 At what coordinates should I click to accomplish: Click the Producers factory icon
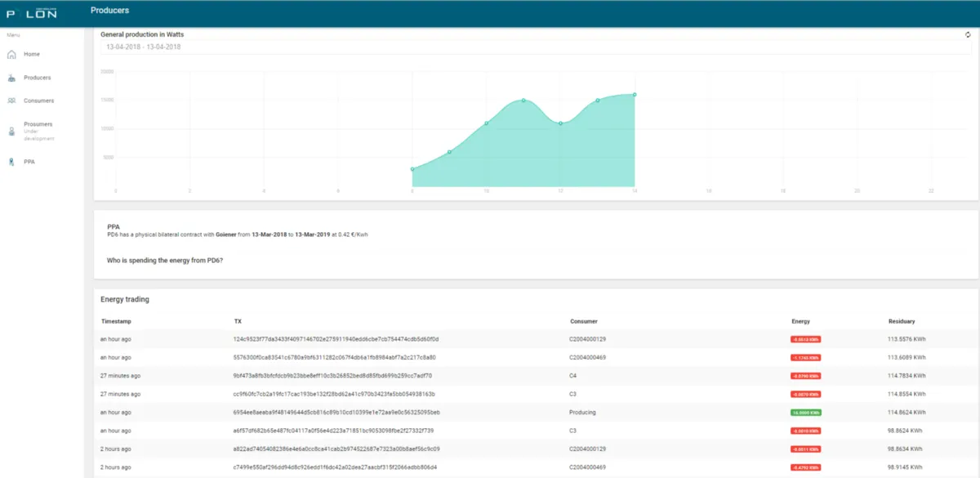pos(11,78)
